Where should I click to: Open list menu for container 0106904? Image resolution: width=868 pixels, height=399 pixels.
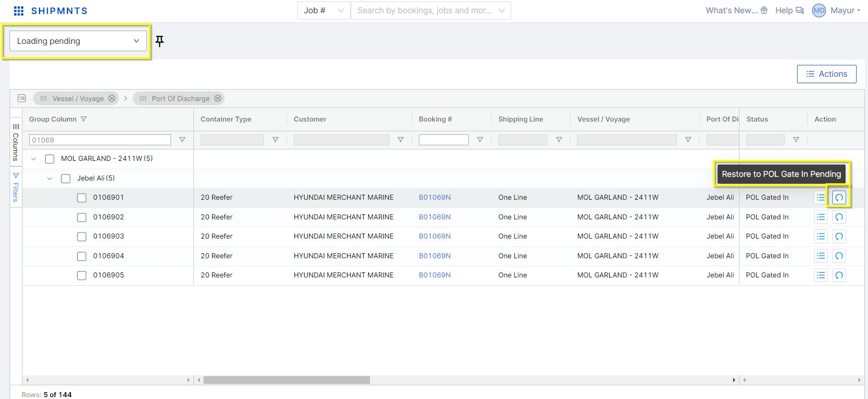(821, 256)
